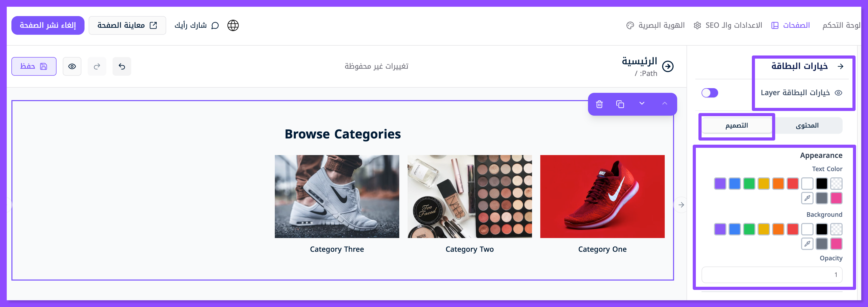The width and height of the screenshot is (868, 307).
Task: Toggle Layer visibility eye icon
Action: click(x=839, y=93)
